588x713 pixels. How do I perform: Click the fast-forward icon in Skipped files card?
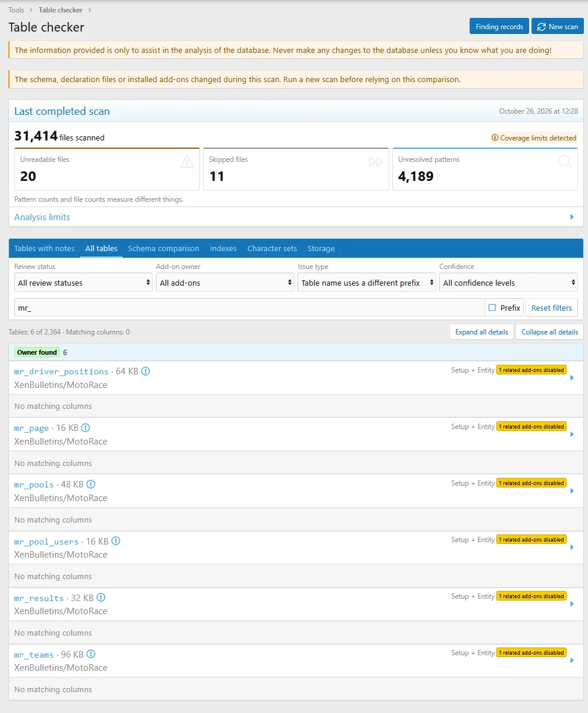(376, 162)
